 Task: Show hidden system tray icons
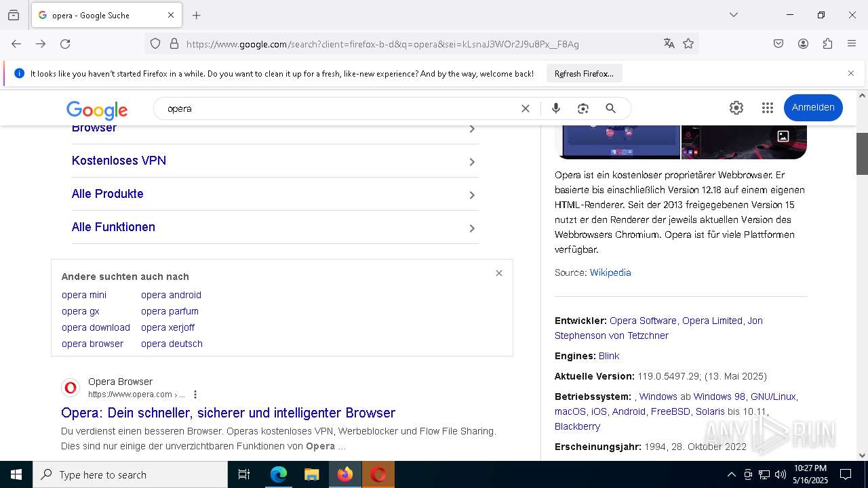coord(731,474)
